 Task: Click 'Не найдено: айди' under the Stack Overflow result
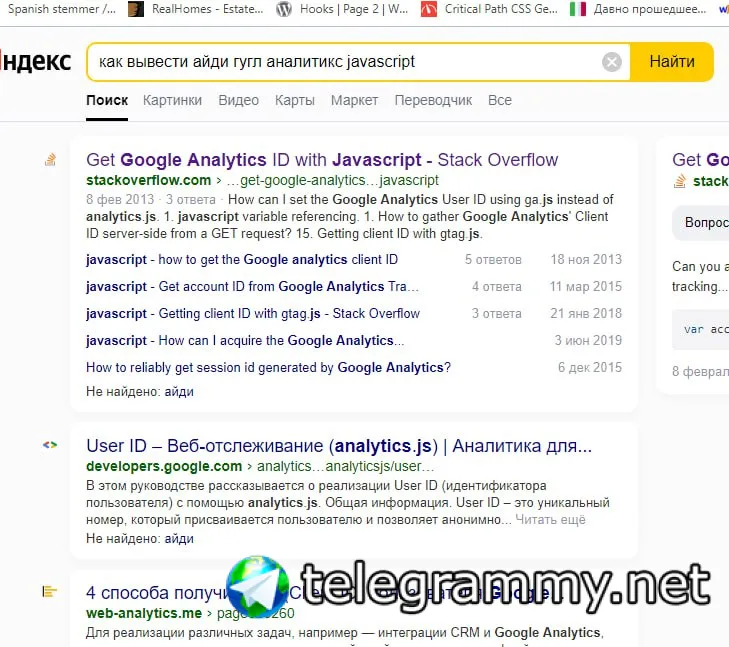coord(139,391)
